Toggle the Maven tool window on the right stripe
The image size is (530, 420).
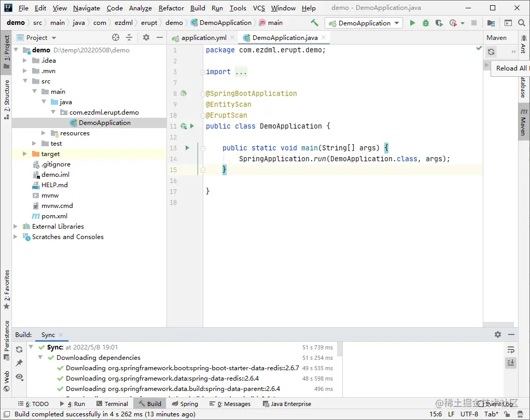tap(524, 122)
